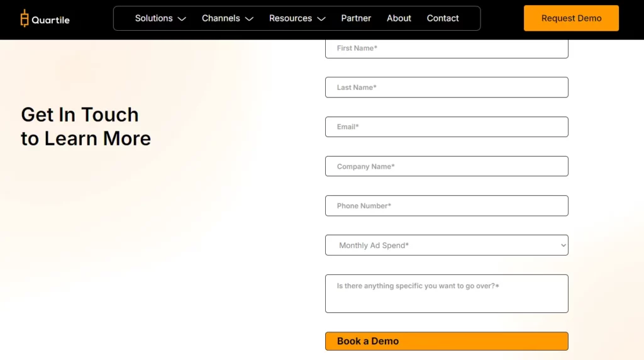Navigate to the About page

399,18
